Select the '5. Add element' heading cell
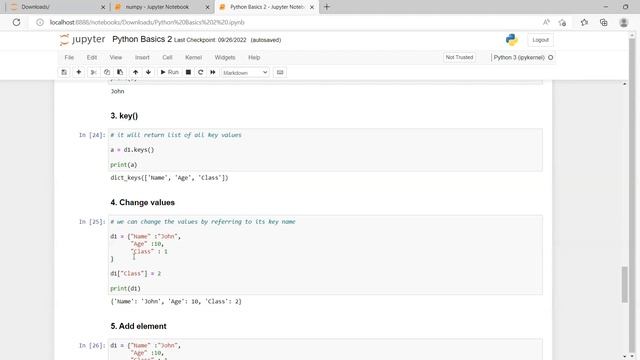This screenshot has height=360, width=640. click(x=138, y=326)
